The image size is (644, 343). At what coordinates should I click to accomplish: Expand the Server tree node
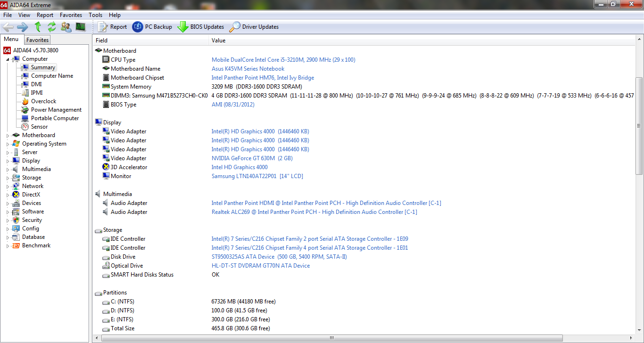click(8, 153)
